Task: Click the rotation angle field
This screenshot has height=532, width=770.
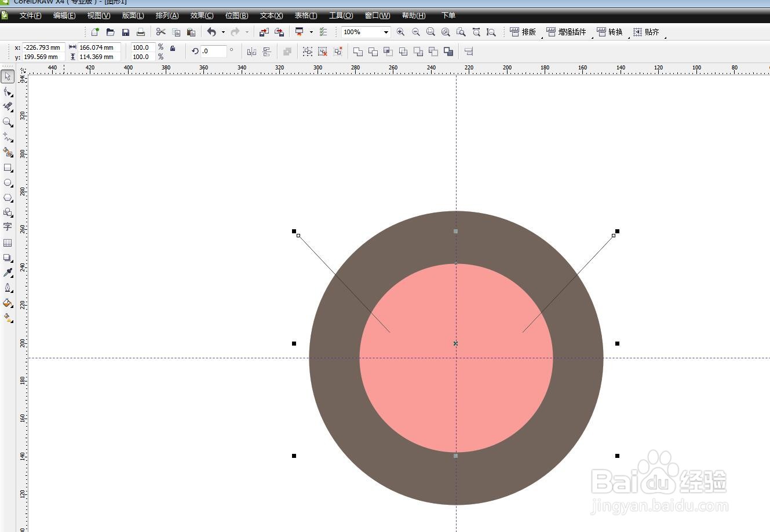Action: tap(213, 52)
